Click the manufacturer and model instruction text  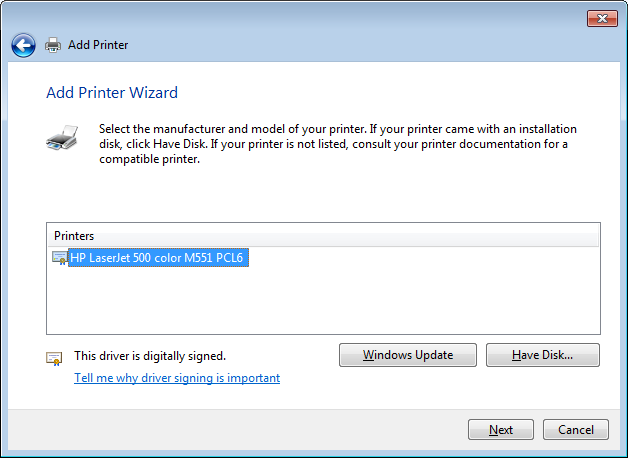(338, 144)
